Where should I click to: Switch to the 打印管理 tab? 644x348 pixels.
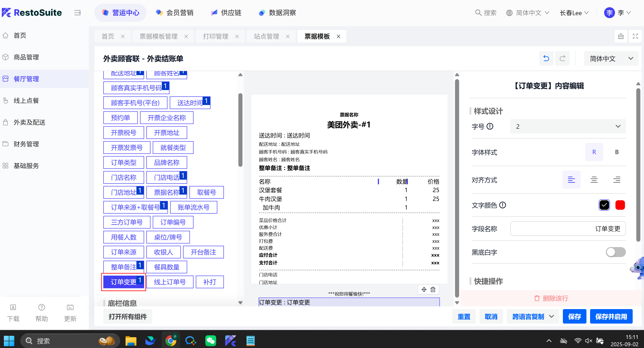(x=215, y=36)
